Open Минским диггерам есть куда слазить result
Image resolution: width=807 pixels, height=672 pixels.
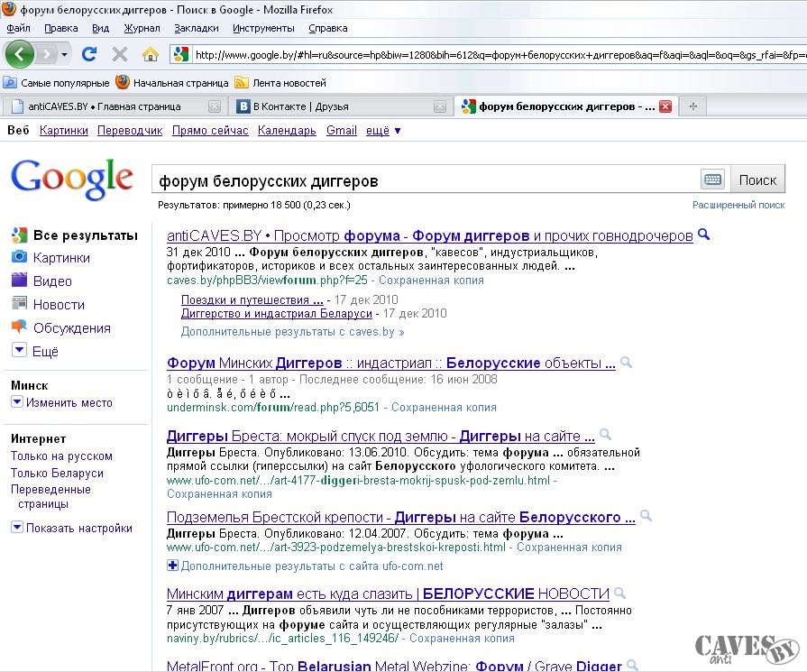pos(388,594)
